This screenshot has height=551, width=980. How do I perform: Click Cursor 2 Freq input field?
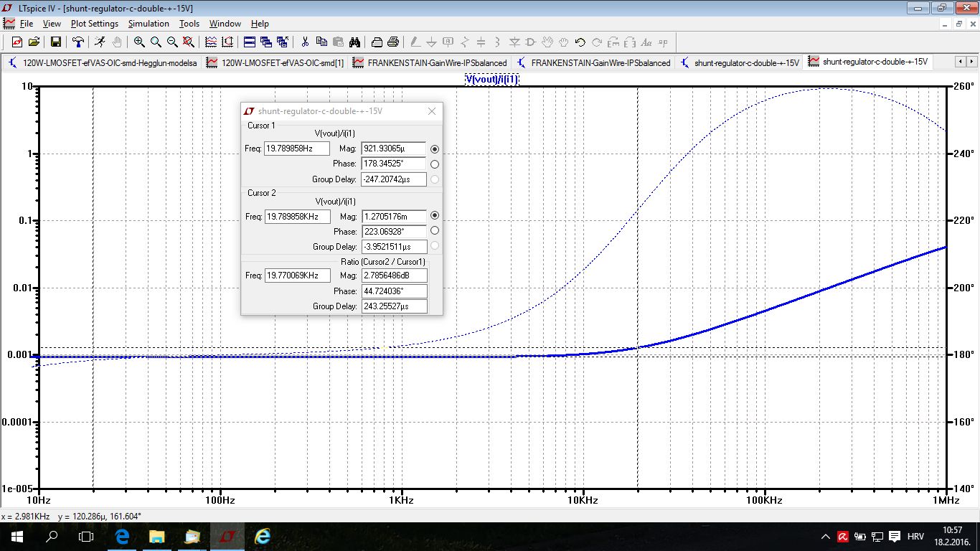click(297, 216)
